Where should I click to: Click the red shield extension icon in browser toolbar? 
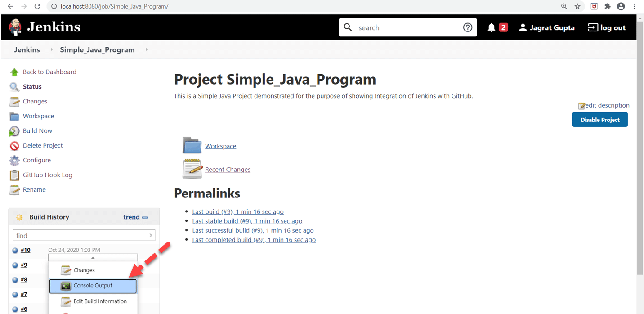click(594, 6)
